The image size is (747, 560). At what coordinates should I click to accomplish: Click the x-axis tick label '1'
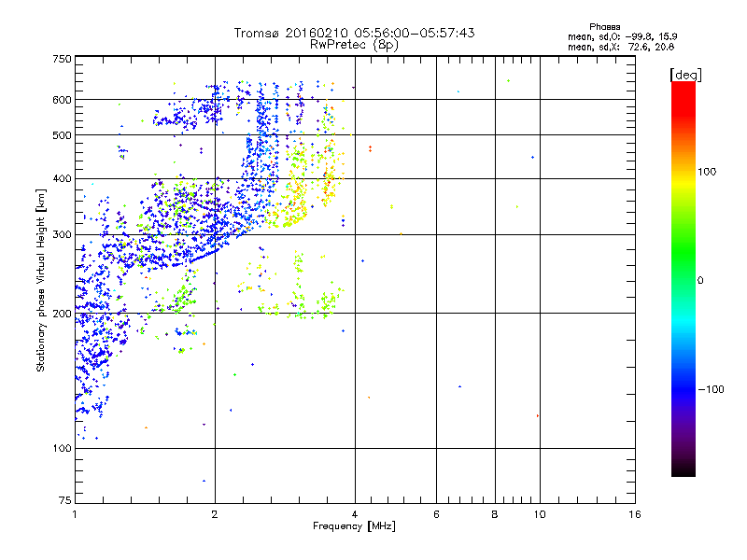pyautogui.click(x=75, y=514)
